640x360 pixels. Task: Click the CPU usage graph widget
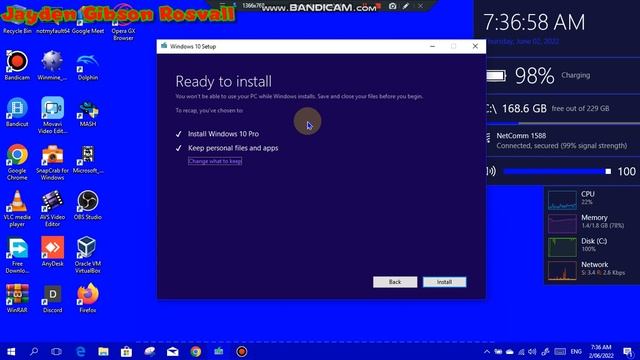point(562,200)
